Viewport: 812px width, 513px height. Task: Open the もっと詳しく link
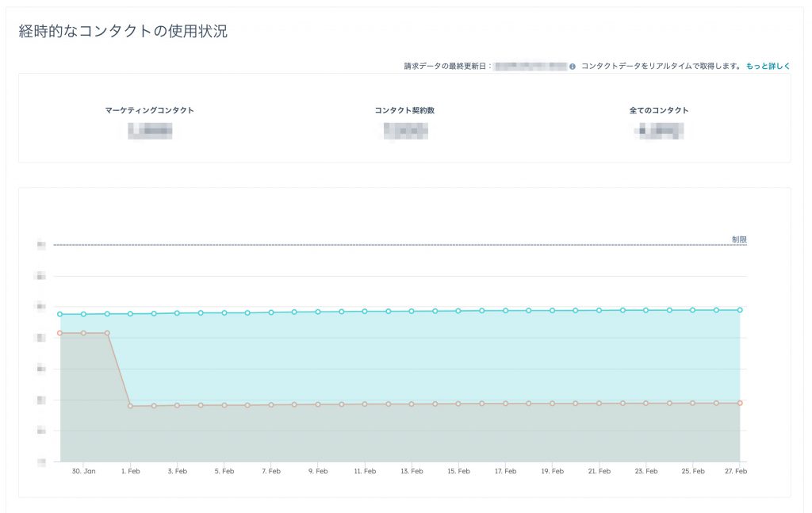tap(768, 67)
